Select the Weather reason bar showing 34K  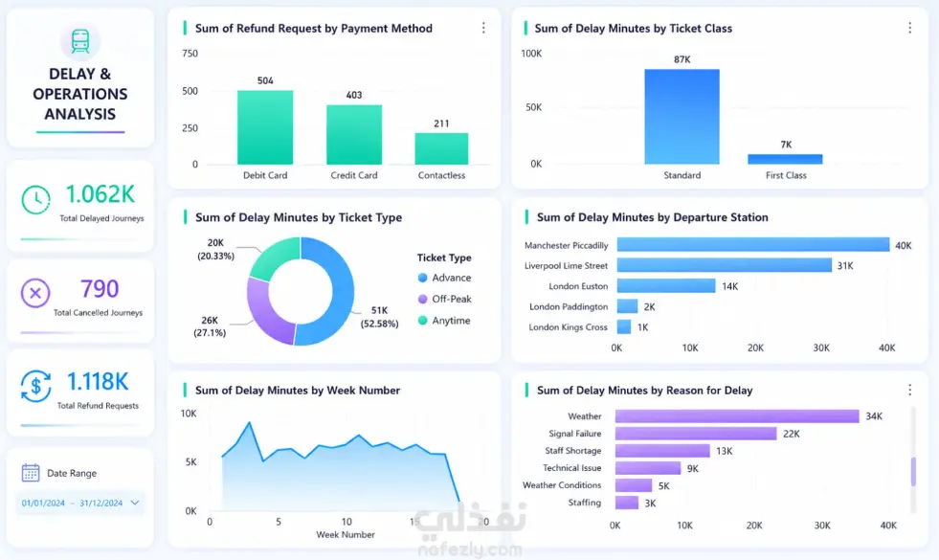737,416
